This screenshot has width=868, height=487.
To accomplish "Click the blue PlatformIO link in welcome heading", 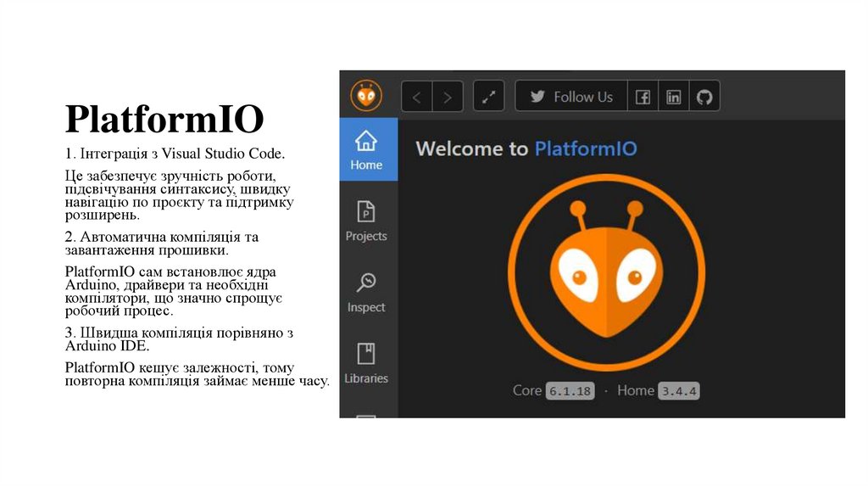I will point(586,148).
